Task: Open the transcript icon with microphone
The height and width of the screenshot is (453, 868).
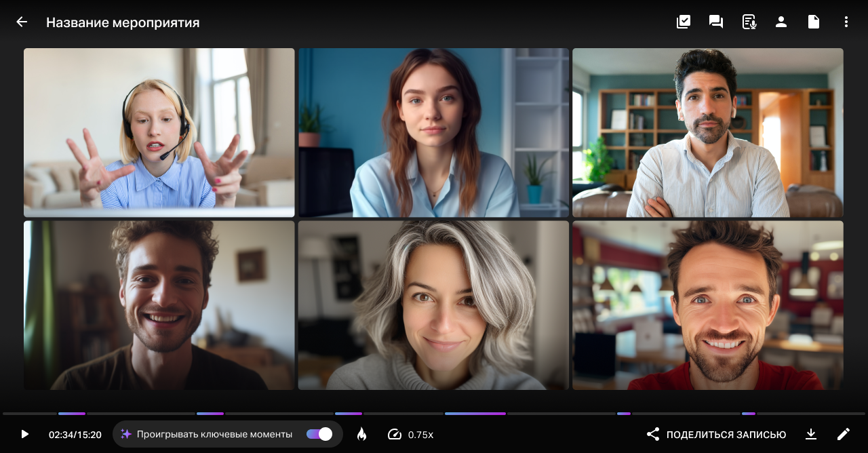Action: point(749,22)
